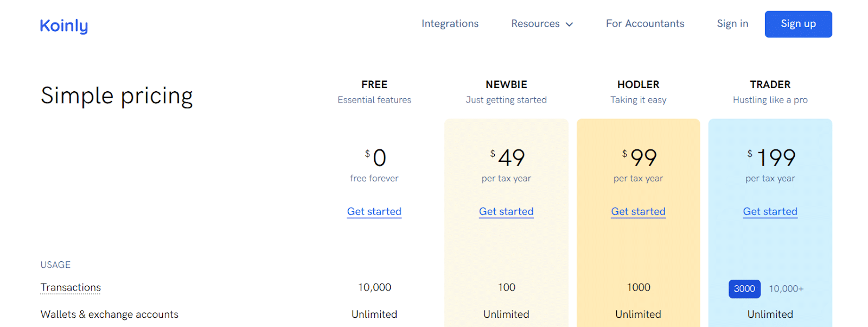Select the HODLER plan title
Image resolution: width=868 pixels, height=327 pixels.
coord(638,85)
